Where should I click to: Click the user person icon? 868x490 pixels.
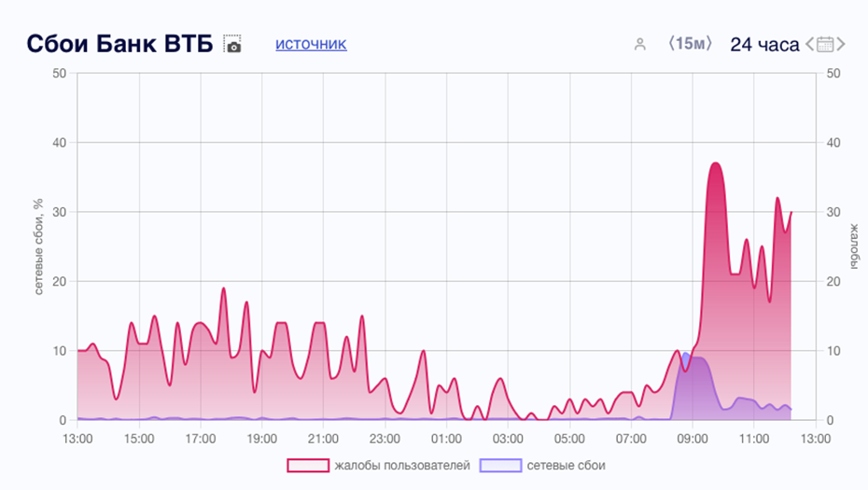coord(640,44)
